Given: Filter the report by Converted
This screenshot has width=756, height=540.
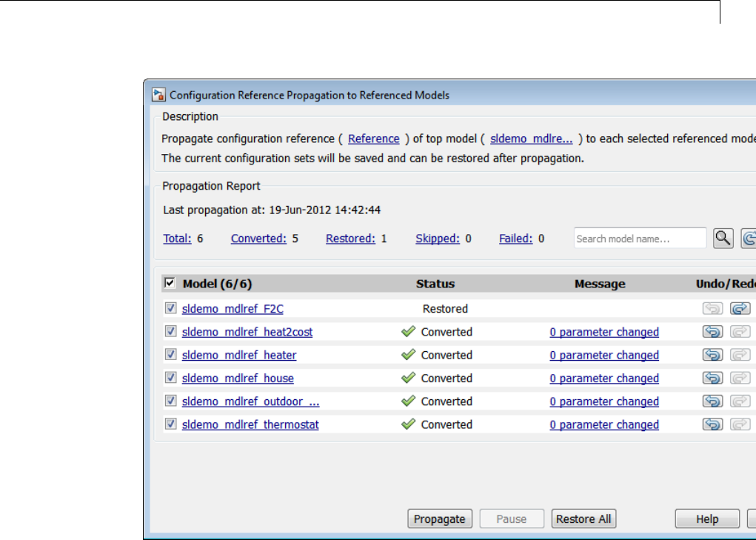Looking at the screenshot, I should 258,239.
